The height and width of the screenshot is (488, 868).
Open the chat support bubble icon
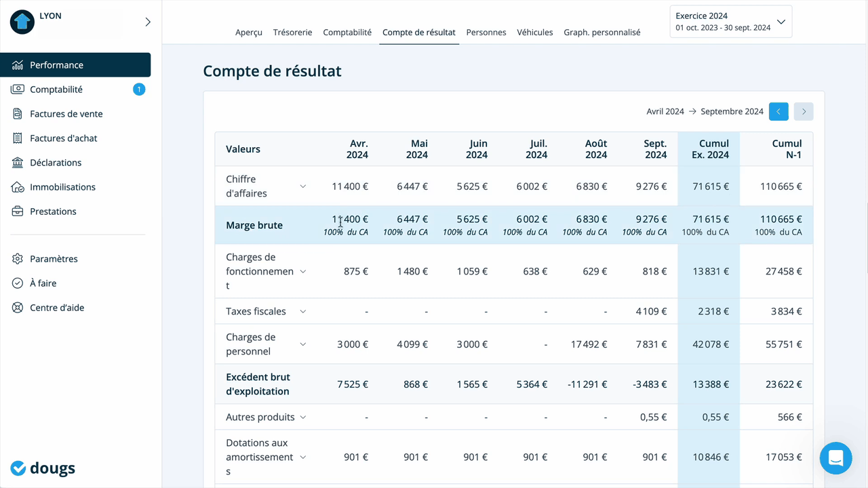click(835, 458)
